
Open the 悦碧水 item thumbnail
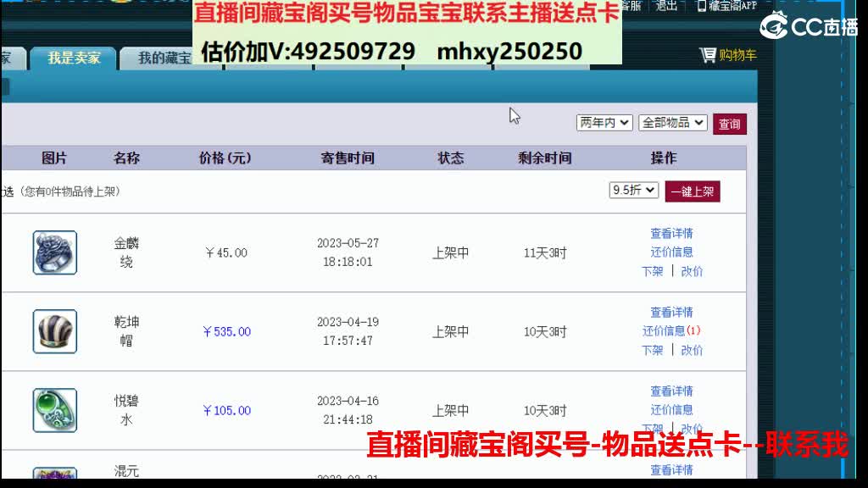coord(53,409)
